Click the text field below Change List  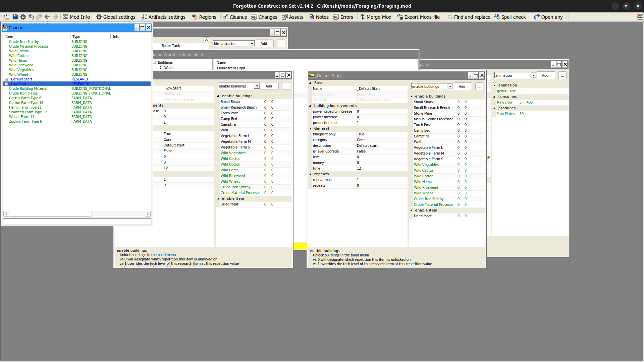77,221
